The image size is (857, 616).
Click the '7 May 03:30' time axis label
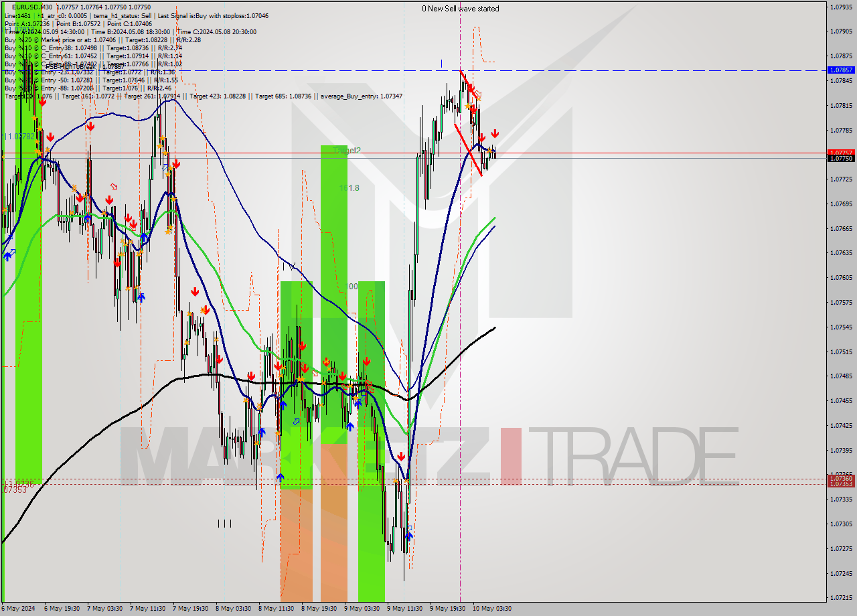click(x=105, y=609)
